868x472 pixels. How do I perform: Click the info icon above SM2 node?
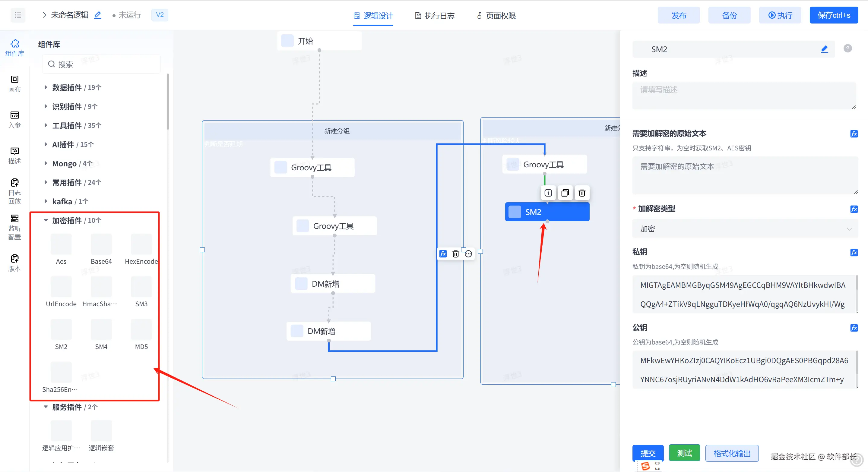[x=548, y=193]
